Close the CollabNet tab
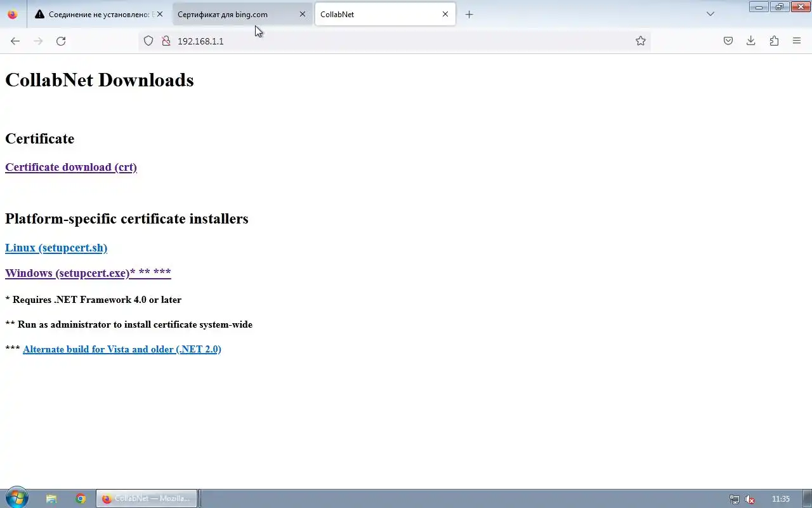Screen dimensions: 812x508 [x=445, y=14]
